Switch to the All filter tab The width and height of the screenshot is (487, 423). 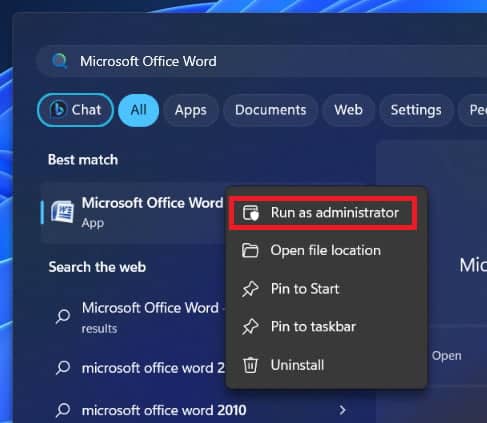[x=138, y=110]
